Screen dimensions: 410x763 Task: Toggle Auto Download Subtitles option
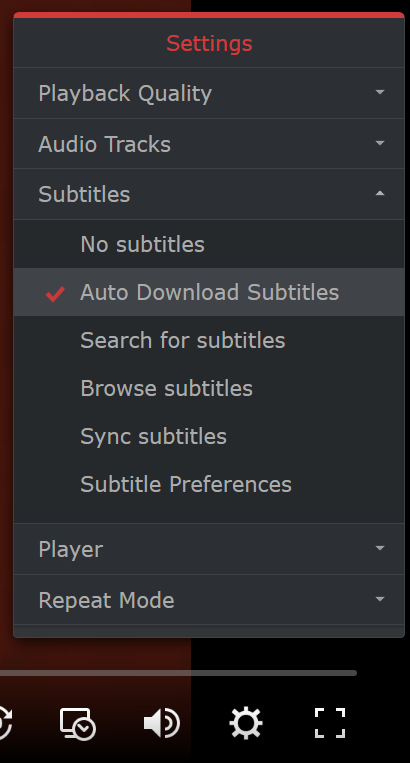pos(209,292)
